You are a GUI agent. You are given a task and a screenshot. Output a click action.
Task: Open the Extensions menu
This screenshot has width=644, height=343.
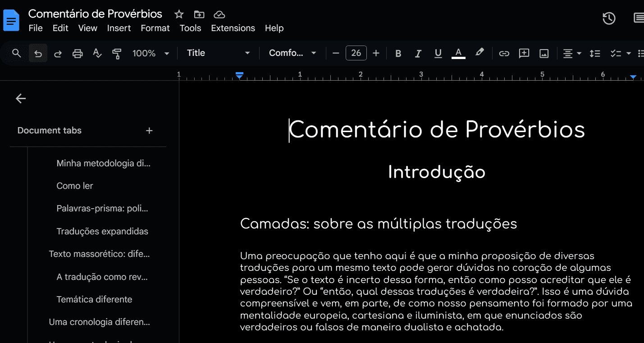click(x=233, y=28)
